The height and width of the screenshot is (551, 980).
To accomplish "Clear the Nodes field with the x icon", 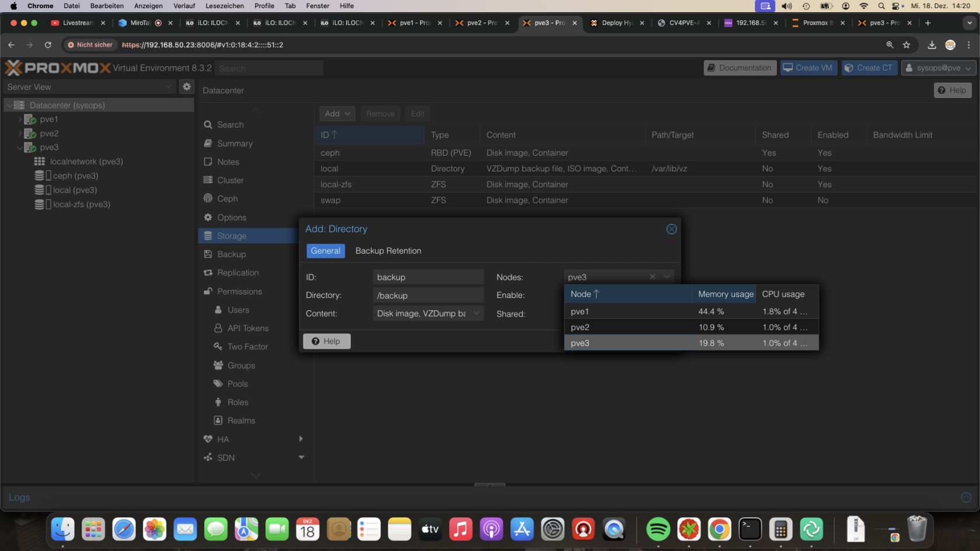I will coord(652,277).
